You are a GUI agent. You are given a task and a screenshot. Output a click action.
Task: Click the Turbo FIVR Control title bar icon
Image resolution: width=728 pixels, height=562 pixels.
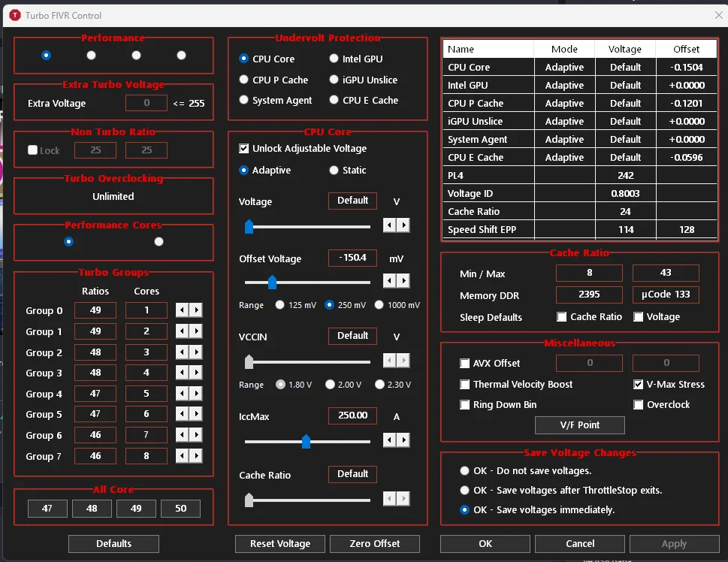pos(15,15)
